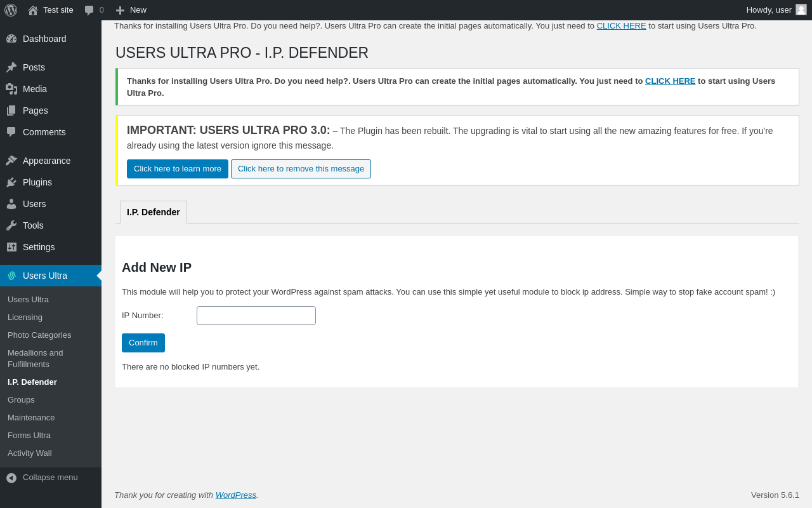Go to Media menu

tap(51, 89)
